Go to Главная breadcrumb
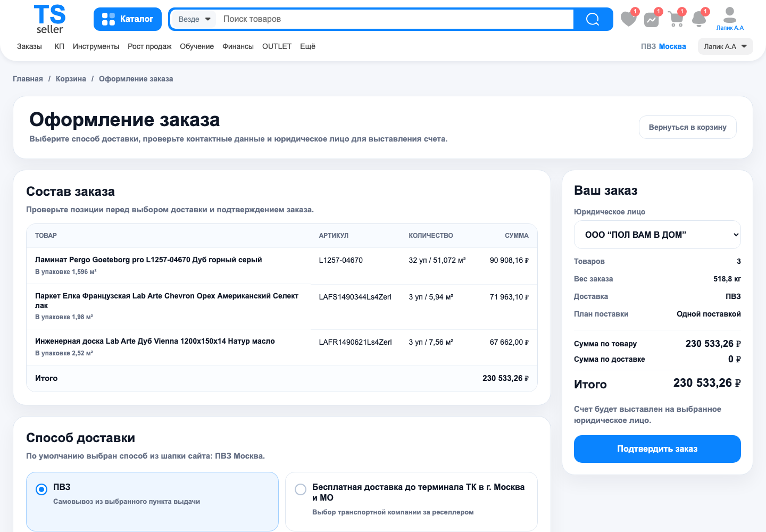Screen dimensions: 766x532 [x=28, y=79]
